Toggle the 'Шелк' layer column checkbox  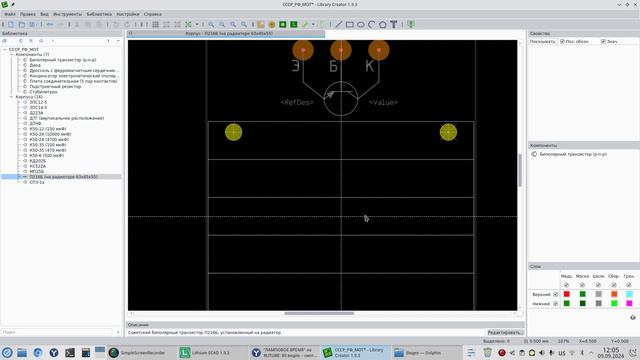pos(598,285)
